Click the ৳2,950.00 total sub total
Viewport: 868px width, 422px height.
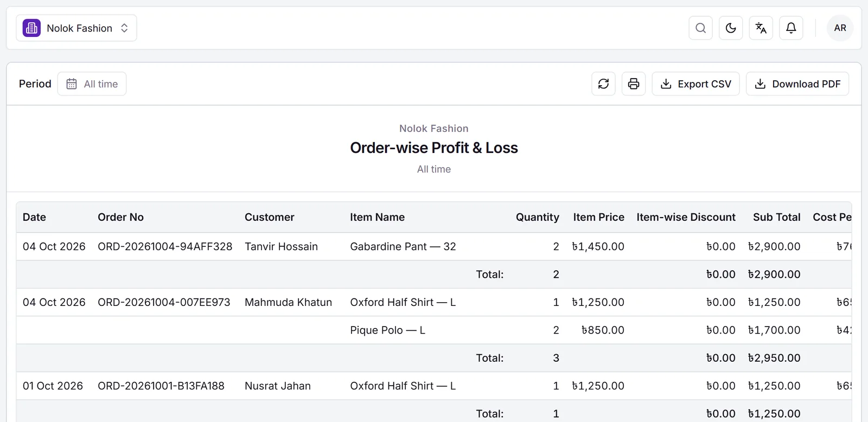coord(774,359)
